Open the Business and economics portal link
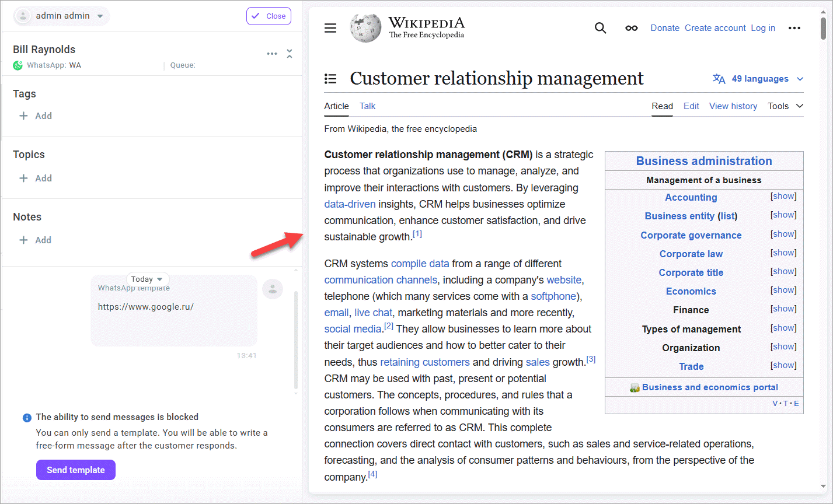Screen dimensions: 833x504 710,387
